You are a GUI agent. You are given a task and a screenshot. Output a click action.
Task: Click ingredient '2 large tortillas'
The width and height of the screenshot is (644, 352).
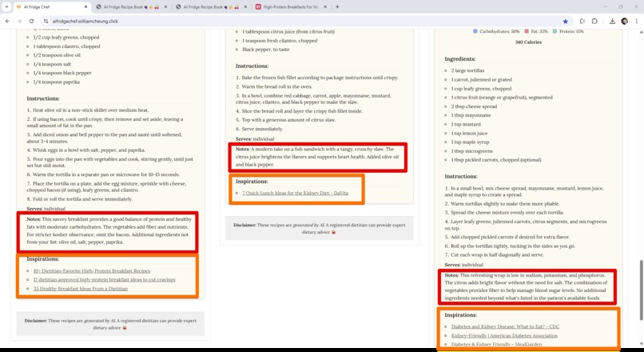[x=467, y=70]
